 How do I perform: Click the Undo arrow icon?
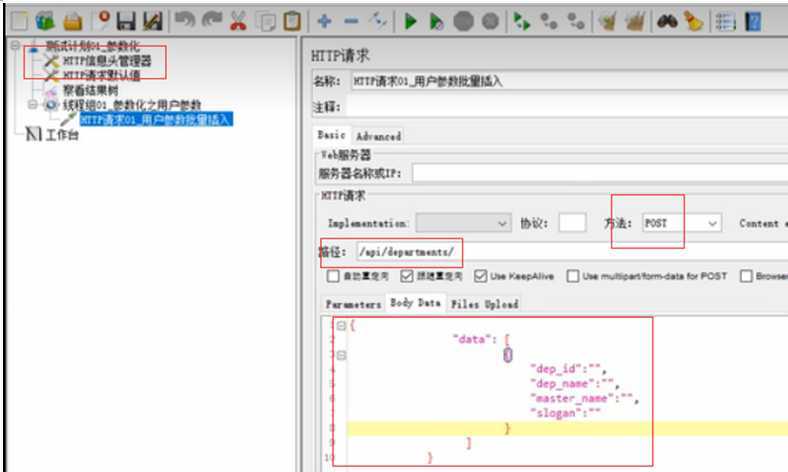click(x=184, y=20)
